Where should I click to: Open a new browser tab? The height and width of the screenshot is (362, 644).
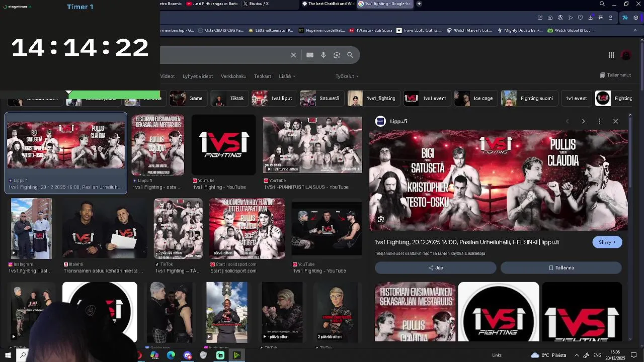(x=419, y=4)
